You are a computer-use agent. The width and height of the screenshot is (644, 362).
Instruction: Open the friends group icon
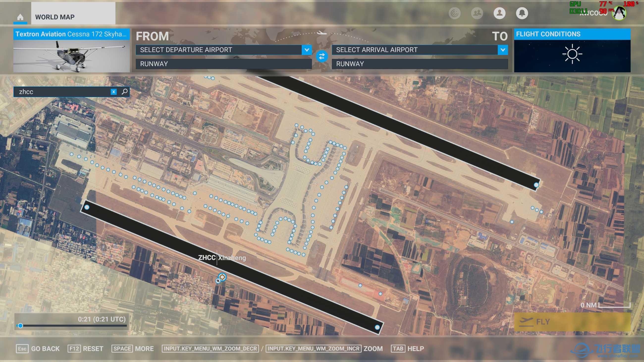(x=477, y=13)
